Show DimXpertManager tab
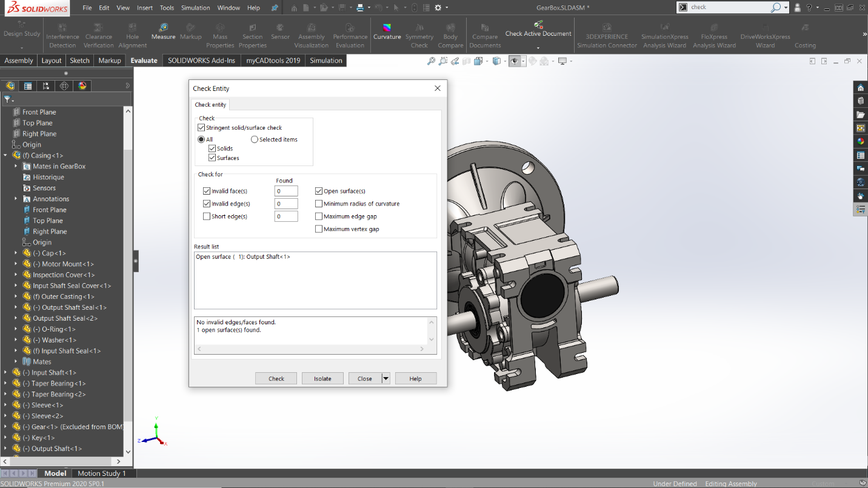The width and height of the screenshot is (868, 488). click(64, 86)
